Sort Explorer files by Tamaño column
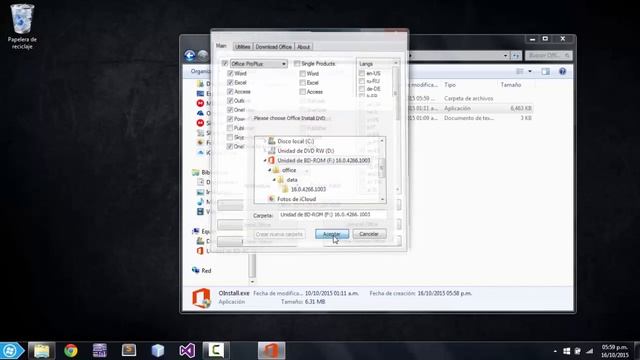The width and height of the screenshot is (640, 360). 511,85
